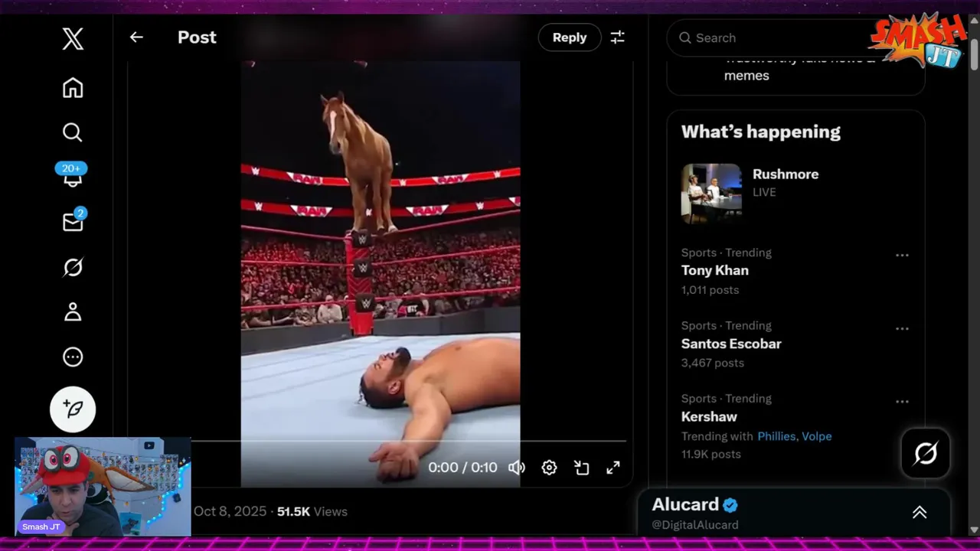Compose a new post with feather button
The height and width of the screenshot is (551, 980).
point(73,409)
